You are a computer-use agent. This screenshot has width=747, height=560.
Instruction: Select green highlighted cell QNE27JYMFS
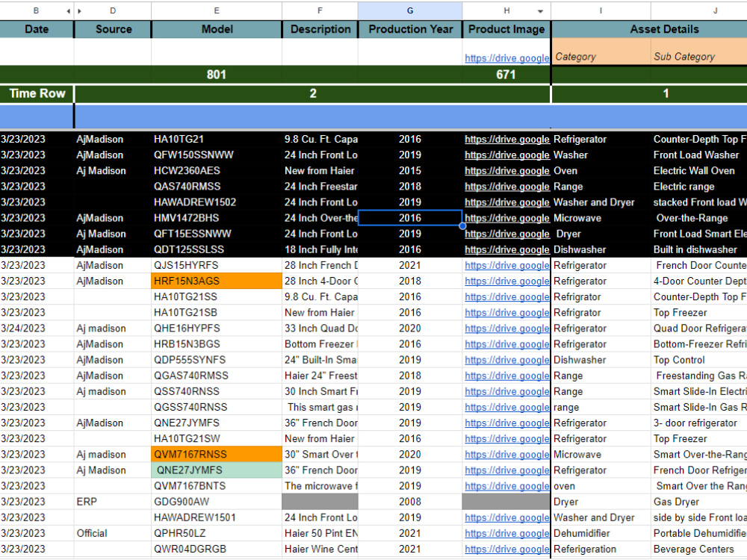(217, 470)
